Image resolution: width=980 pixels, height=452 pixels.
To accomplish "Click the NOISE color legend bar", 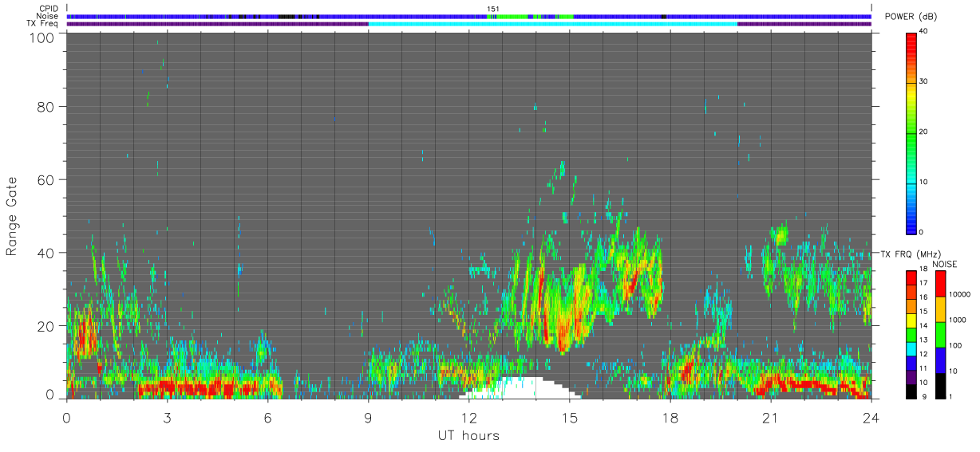I will (940, 335).
